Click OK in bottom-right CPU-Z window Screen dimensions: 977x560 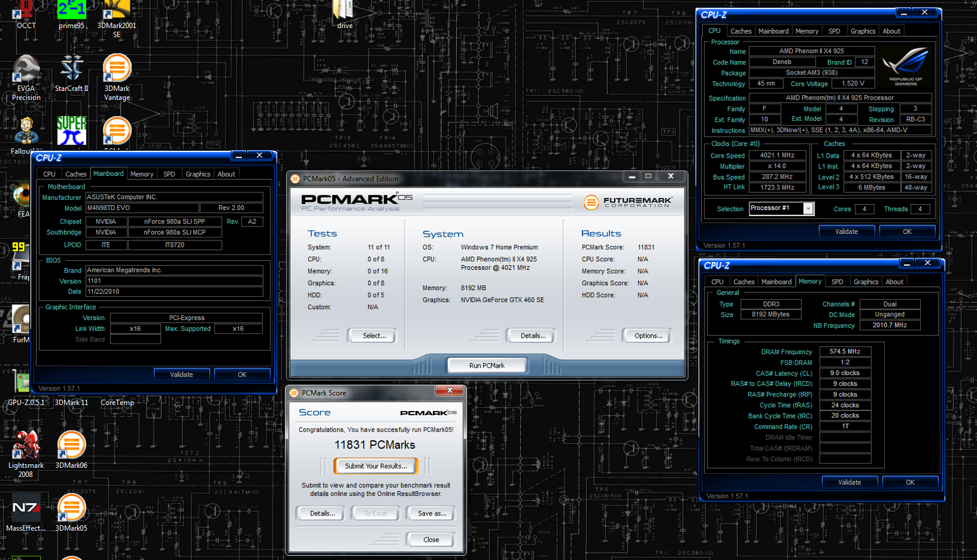(910, 482)
